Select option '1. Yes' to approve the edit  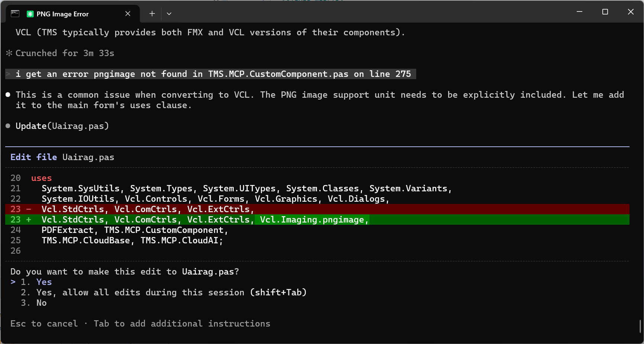click(x=43, y=282)
